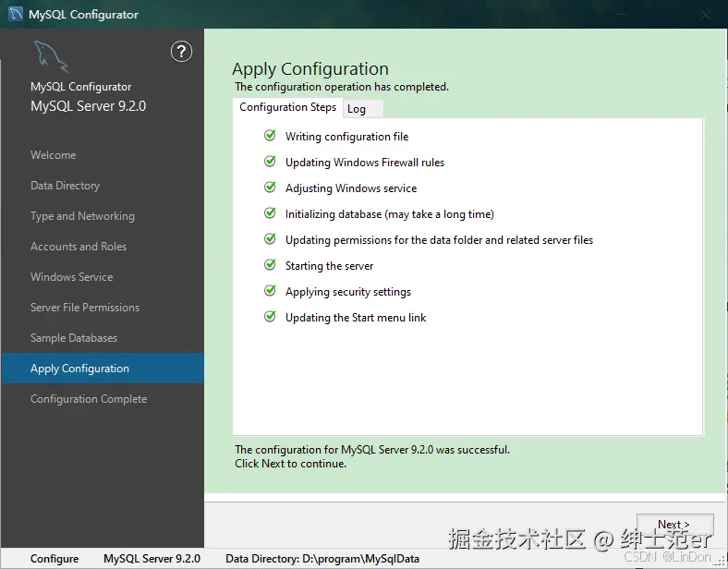This screenshot has height=569, width=728.
Task: Open Windows Service step in sidebar
Action: coord(72,277)
